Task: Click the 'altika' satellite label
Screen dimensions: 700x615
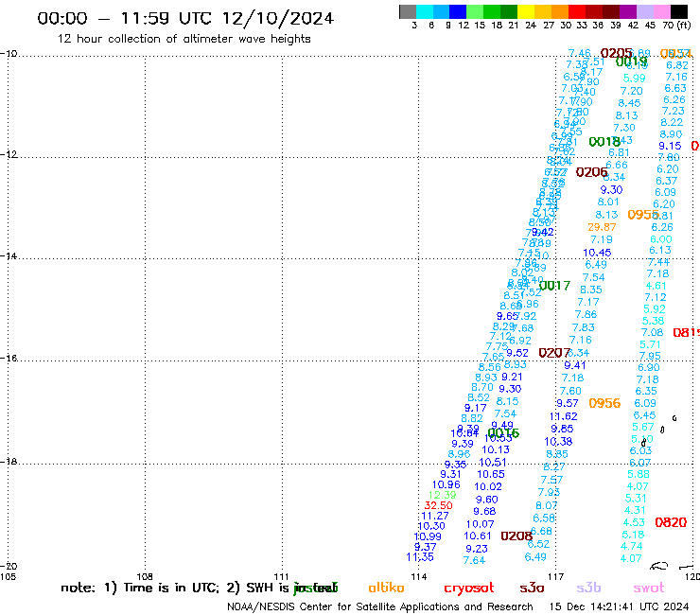Action: pos(386,588)
